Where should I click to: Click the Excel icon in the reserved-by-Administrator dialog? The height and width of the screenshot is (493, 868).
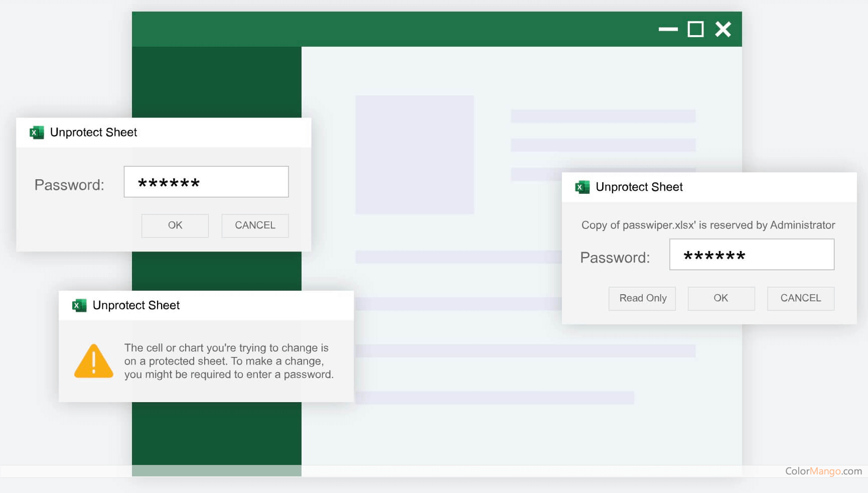582,187
